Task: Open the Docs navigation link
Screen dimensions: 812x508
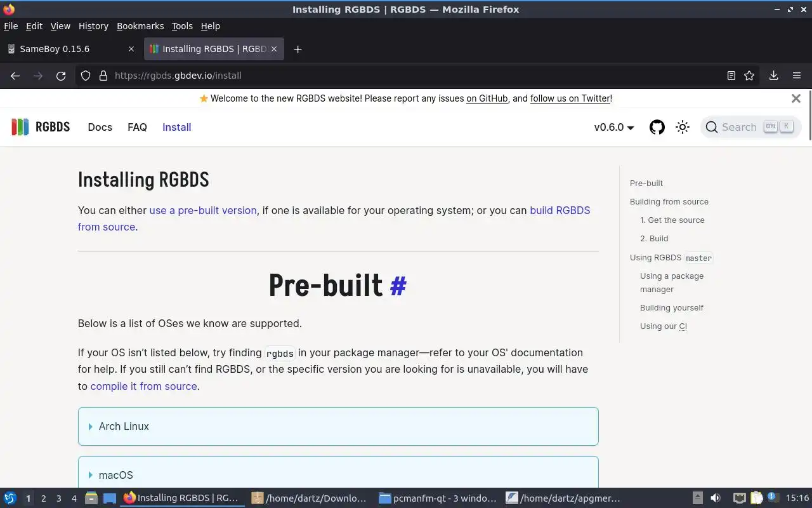Action: (100, 127)
